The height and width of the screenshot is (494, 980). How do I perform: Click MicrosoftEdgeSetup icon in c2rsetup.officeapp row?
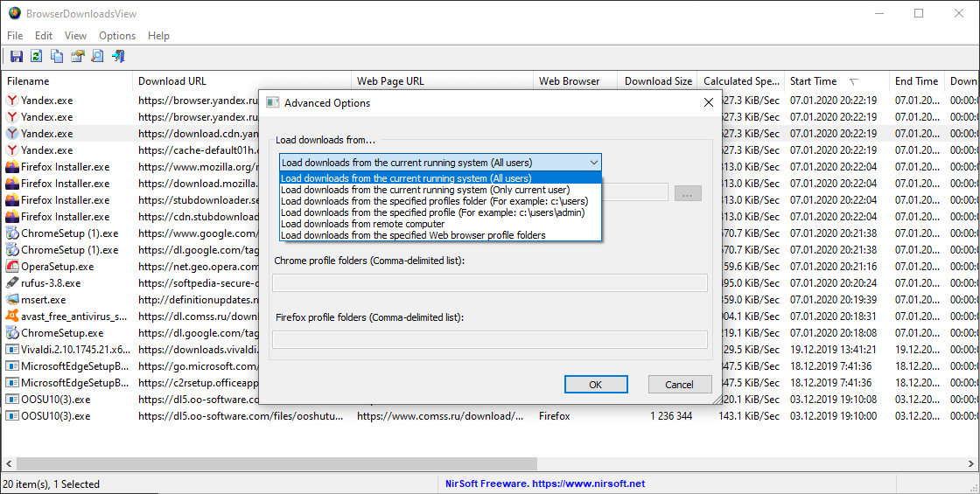pos(12,383)
